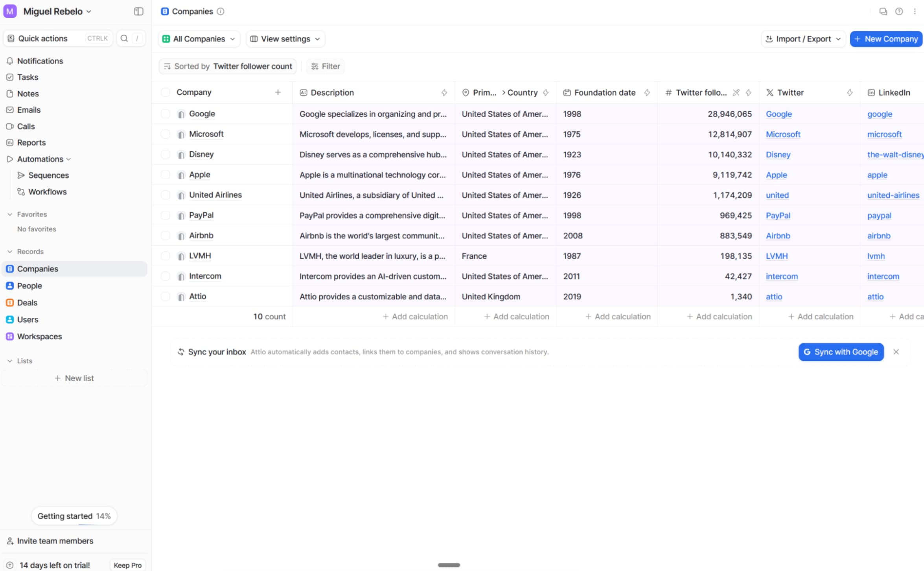Open the Import / Export dropdown
The image size is (924, 571).
(803, 39)
